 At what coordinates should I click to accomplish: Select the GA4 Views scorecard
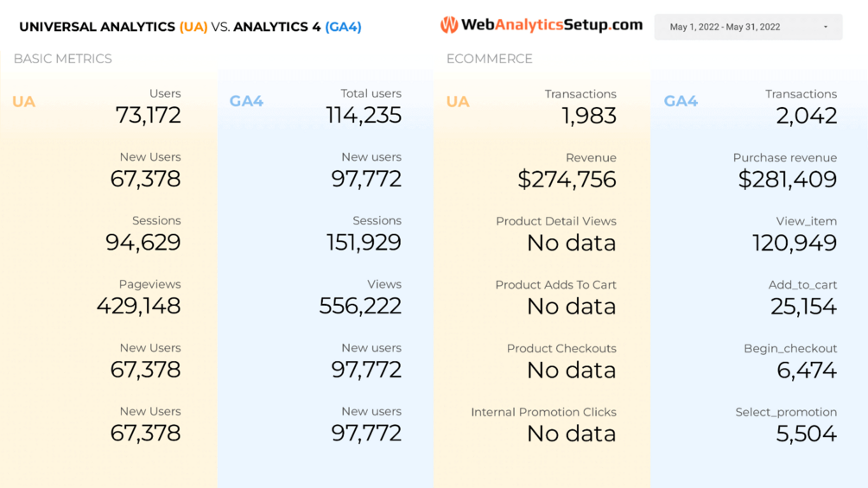click(360, 298)
